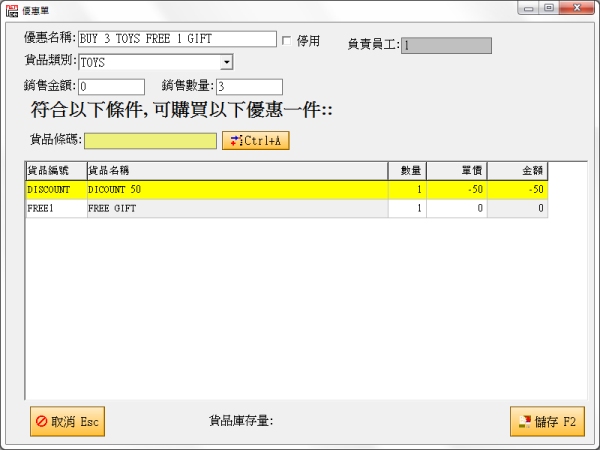This screenshot has height=450, width=600.
Task: Open the 貨品類別 TOYS dropdown
Action: (x=227, y=62)
